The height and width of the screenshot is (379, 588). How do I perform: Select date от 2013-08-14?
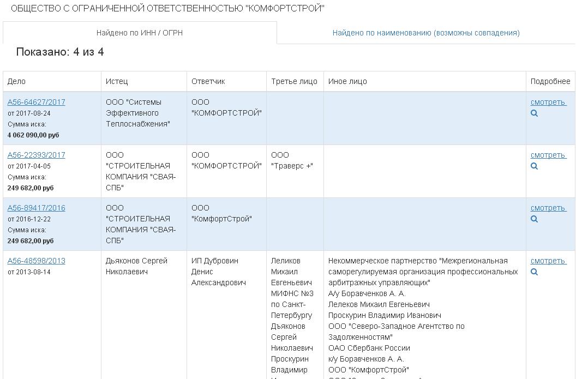[x=29, y=272]
